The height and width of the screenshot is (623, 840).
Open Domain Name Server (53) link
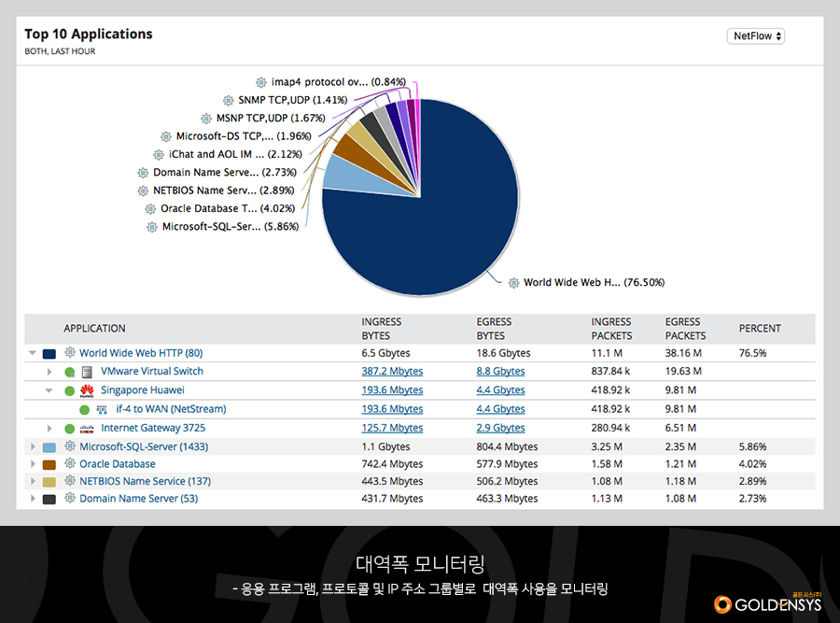click(x=139, y=499)
